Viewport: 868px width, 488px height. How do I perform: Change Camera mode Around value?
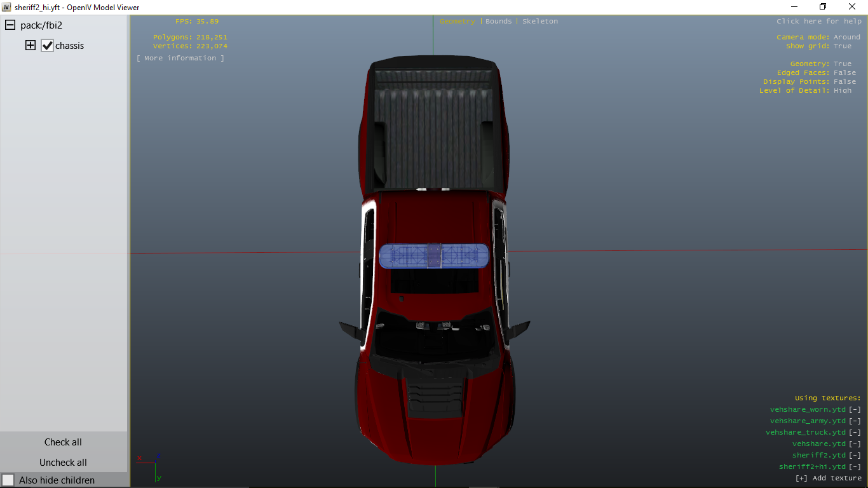847,37
